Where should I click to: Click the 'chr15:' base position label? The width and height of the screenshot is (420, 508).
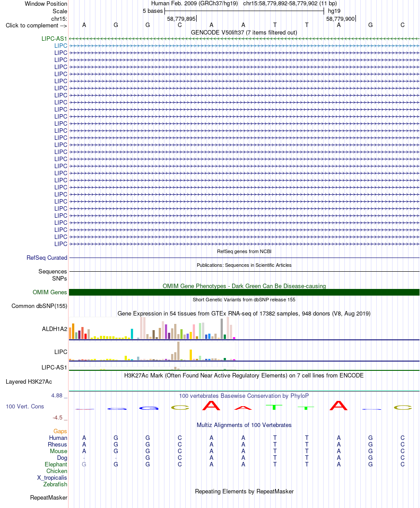(x=59, y=19)
